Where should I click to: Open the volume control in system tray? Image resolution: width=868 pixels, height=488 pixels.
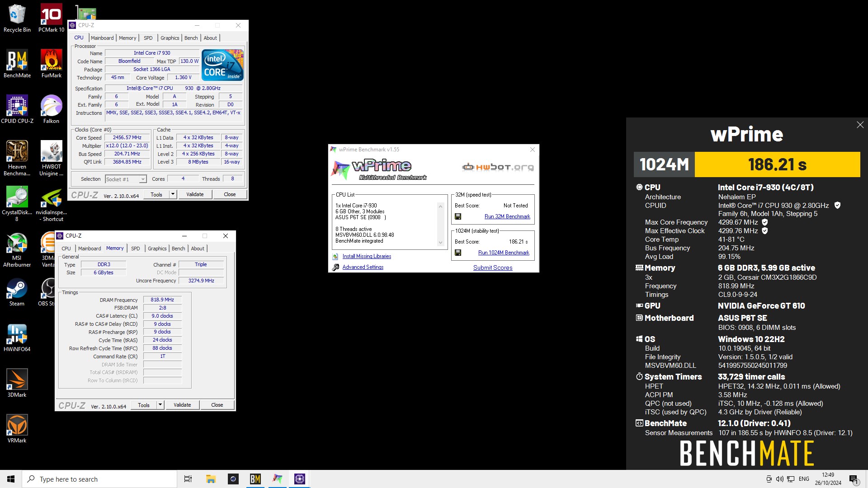(779, 479)
